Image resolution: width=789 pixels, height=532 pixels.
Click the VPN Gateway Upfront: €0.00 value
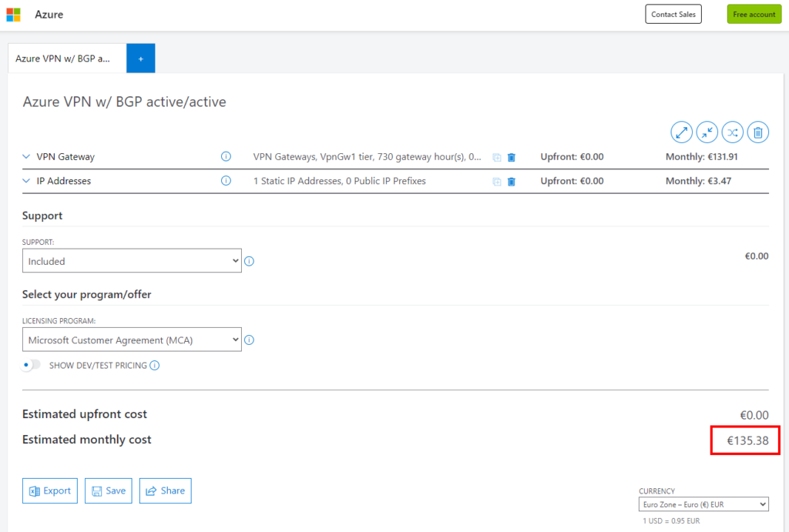click(572, 156)
